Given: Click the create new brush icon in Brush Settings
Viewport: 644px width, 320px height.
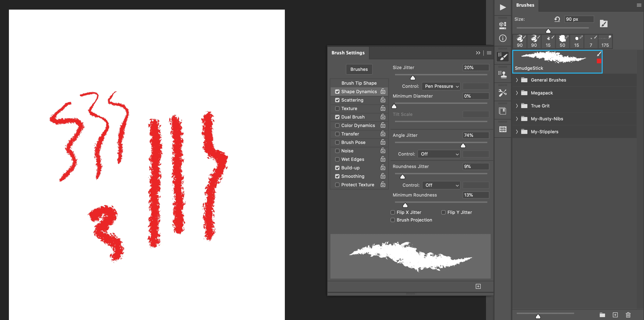Looking at the screenshot, I should pyautogui.click(x=478, y=286).
